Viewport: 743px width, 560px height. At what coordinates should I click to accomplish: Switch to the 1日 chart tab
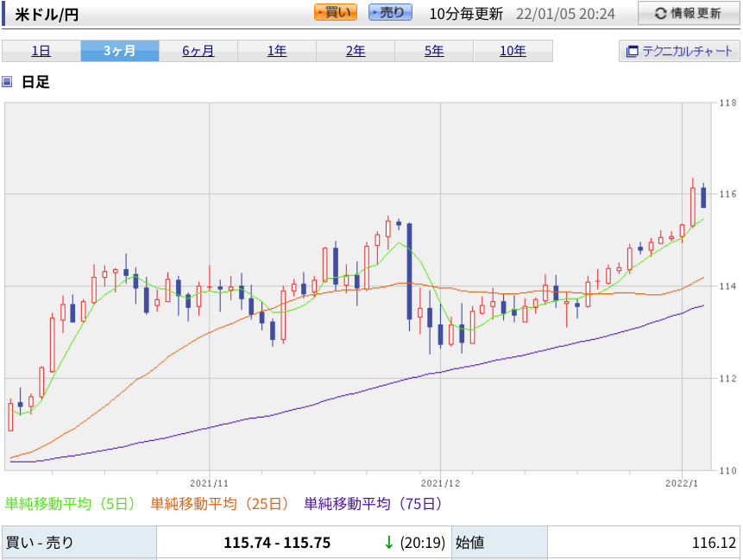[x=41, y=51]
